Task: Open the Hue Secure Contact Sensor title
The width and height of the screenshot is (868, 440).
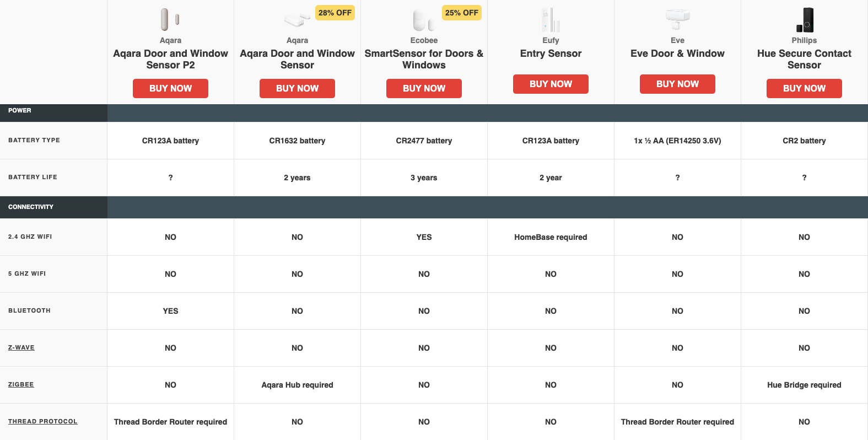Action: click(804, 59)
